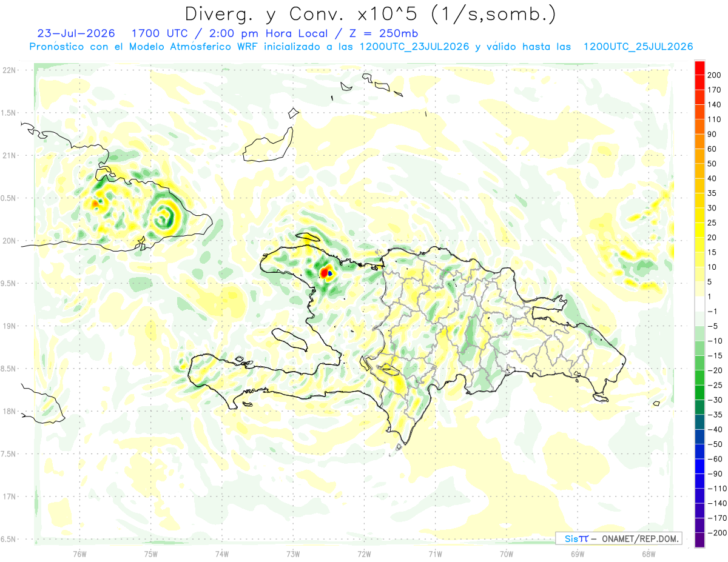The height and width of the screenshot is (562, 728).
Task: Click the '71W' longitude label
Action: click(x=435, y=554)
